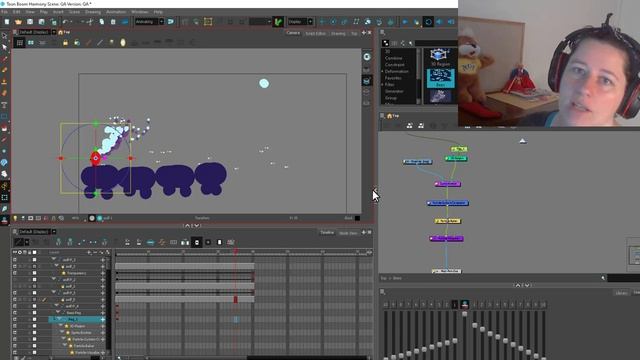Toggle visibility checkbox of Particle-Baker layer
640x360 pixels.
click(15, 346)
